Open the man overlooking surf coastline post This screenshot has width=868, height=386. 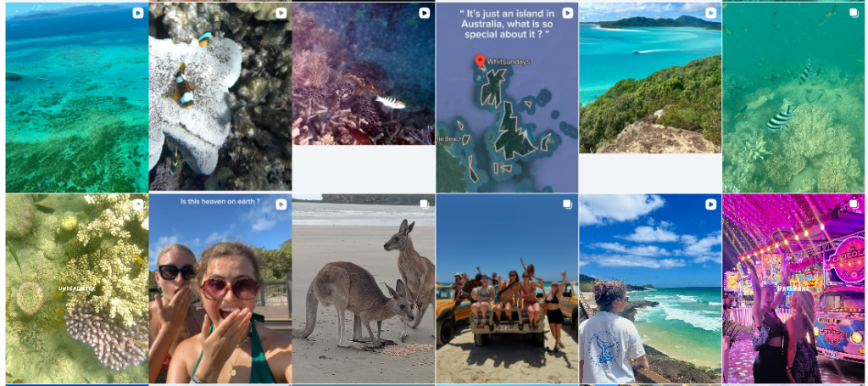pyautogui.click(x=649, y=297)
